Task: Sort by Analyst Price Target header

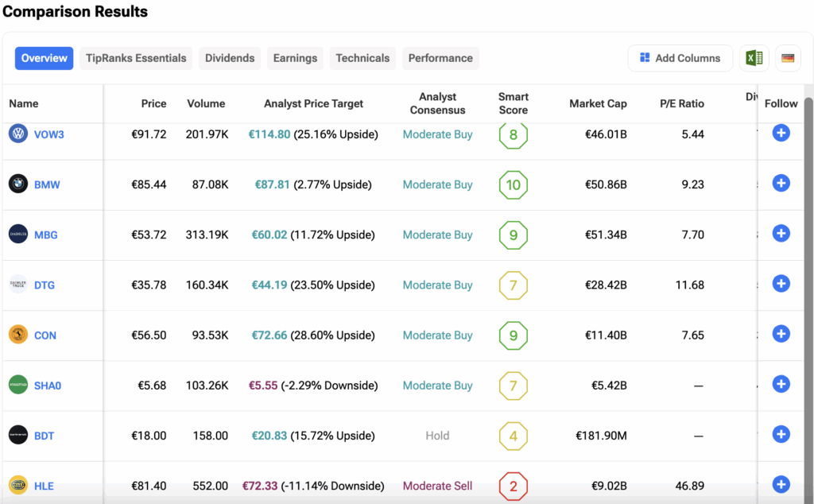Action: [x=313, y=103]
